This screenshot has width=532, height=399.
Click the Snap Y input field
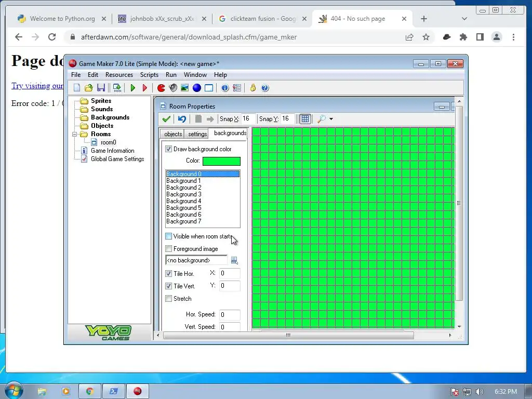(287, 119)
